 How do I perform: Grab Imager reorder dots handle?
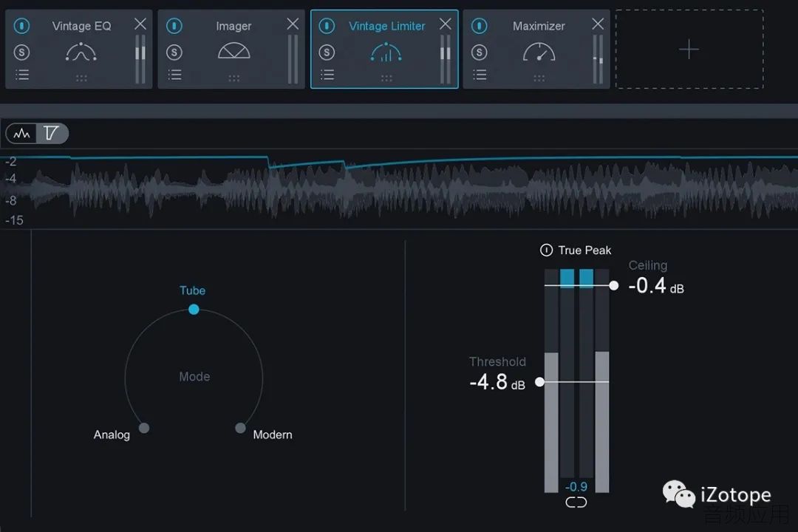[233, 78]
